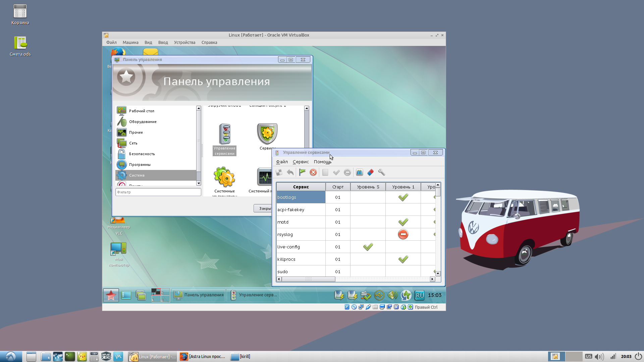644x362 pixels.
Task: Click Управление сервисами traffic light icon
Action: pos(225,134)
